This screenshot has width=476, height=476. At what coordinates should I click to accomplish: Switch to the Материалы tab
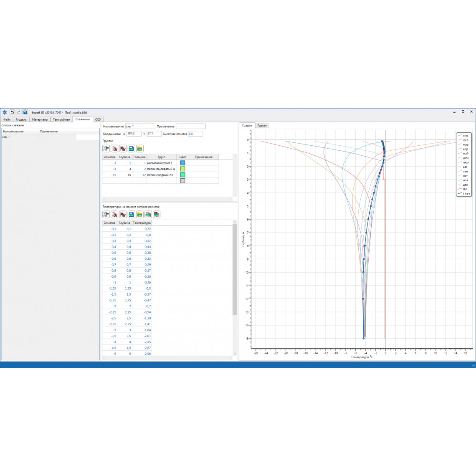[x=40, y=119]
